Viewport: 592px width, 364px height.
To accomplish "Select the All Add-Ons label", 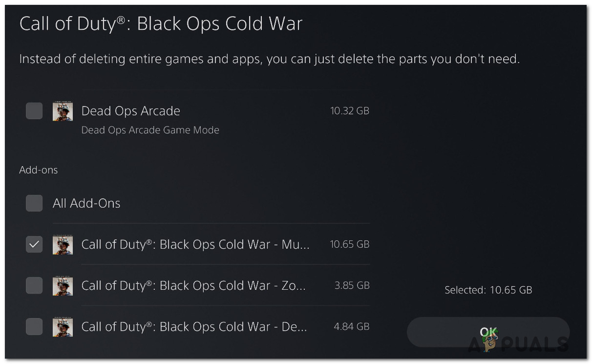I will coord(86,203).
